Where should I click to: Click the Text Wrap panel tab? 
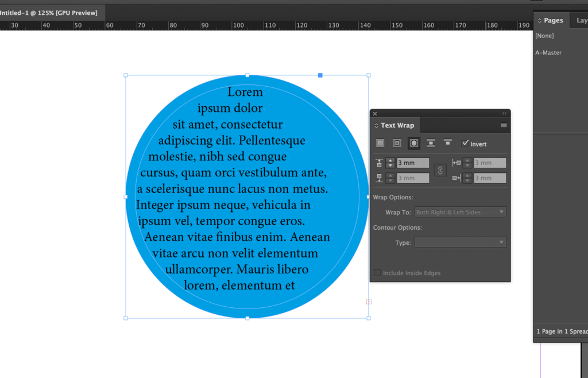click(394, 125)
